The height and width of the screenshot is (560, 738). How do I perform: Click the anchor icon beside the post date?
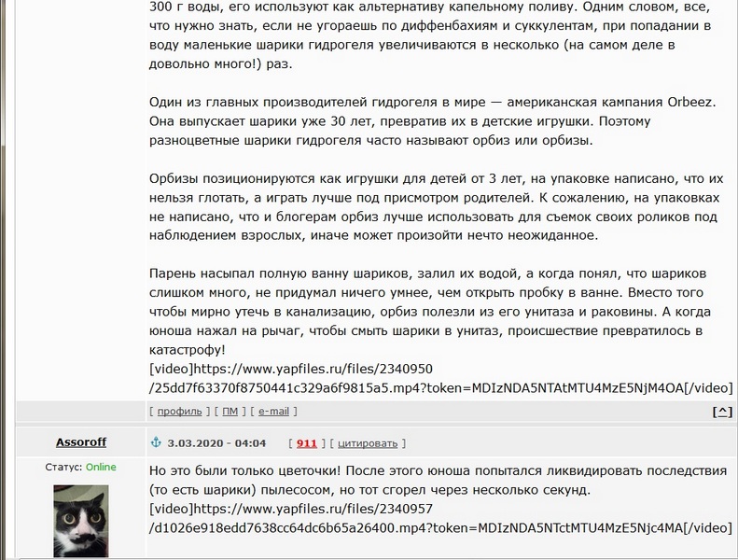click(155, 443)
